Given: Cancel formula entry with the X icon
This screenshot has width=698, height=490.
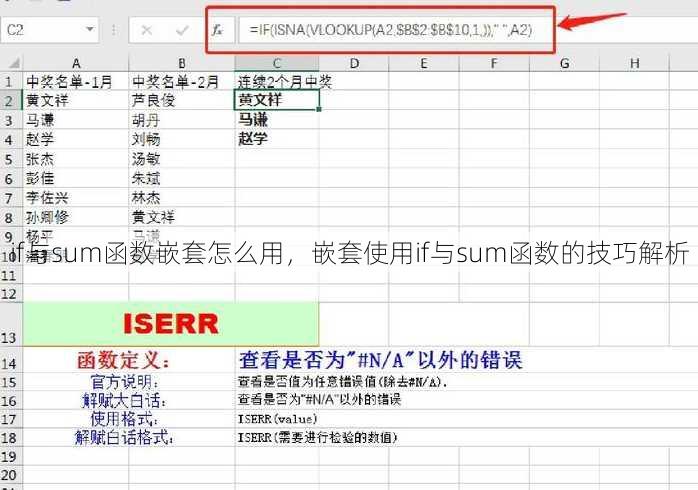Looking at the screenshot, I should click(x=146, y=30).
